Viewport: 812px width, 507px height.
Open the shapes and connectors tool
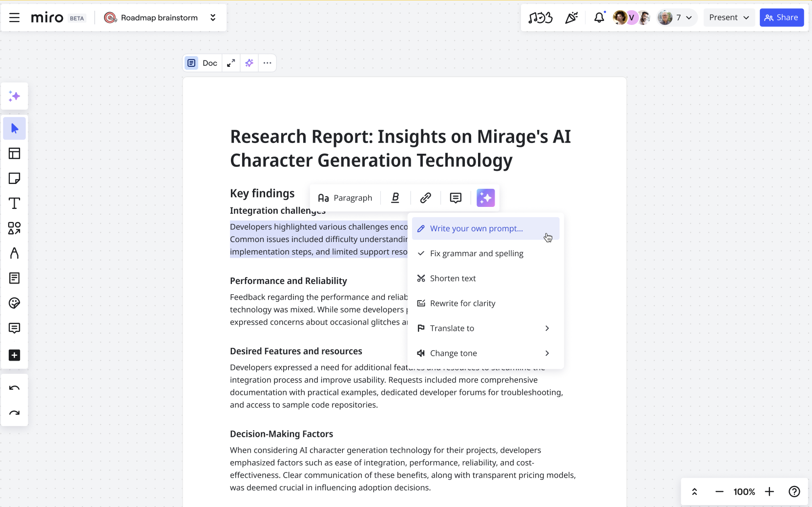click(15, 228)
